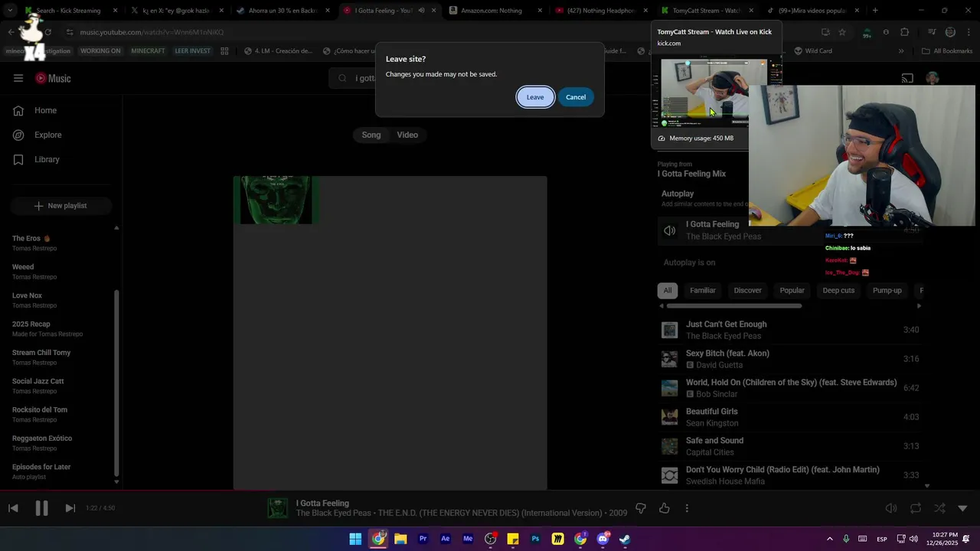This screenshot has height=551, width=980.
Task: Dislike the current song with thumbs down
Action: [x=641, y=508]
